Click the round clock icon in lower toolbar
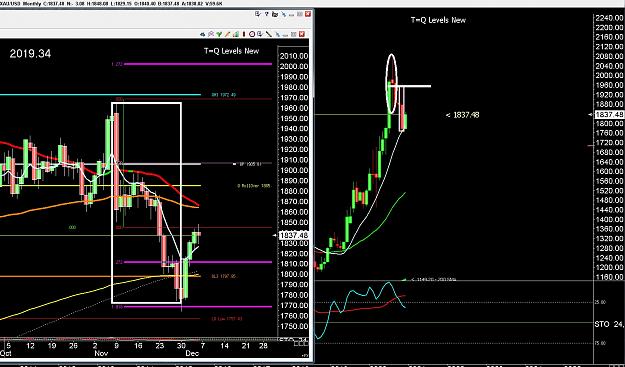Image resolution: width=625 pixels, height=367 pixels. point(252,34)
